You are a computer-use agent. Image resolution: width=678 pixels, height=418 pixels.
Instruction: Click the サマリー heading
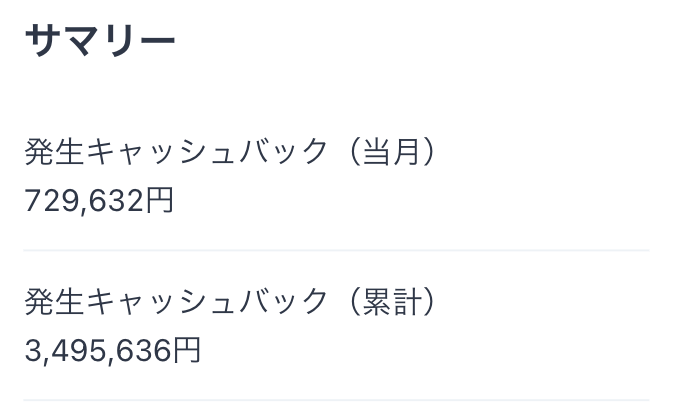[100, 41]
